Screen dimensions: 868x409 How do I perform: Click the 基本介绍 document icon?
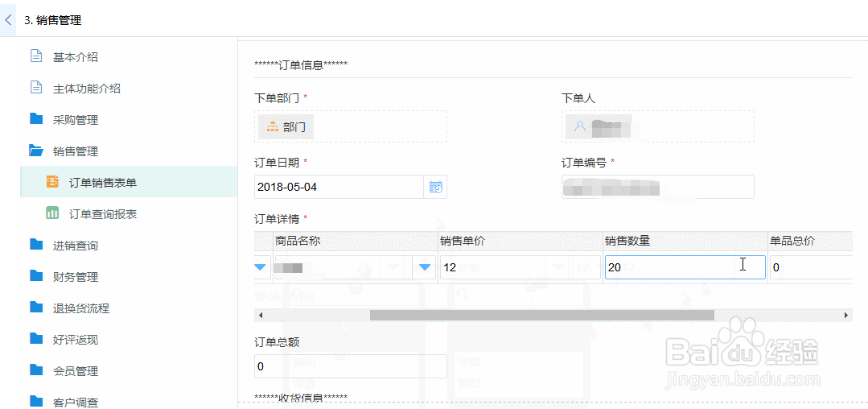click(x=36, y=56)
